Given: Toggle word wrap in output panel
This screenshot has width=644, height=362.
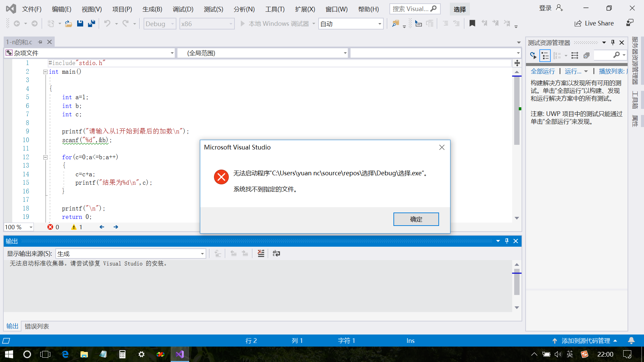Looking at the screenshot, I should [x=276, y=253].
